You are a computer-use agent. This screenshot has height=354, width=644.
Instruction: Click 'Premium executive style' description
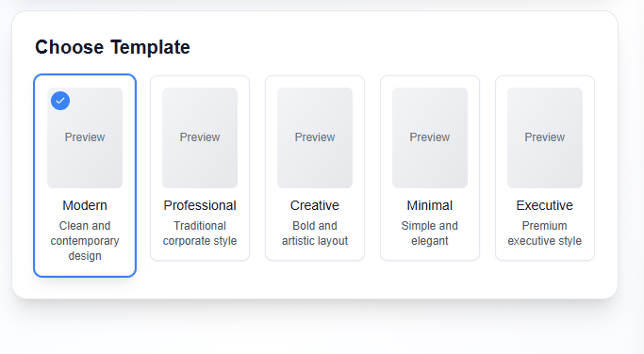545,233
